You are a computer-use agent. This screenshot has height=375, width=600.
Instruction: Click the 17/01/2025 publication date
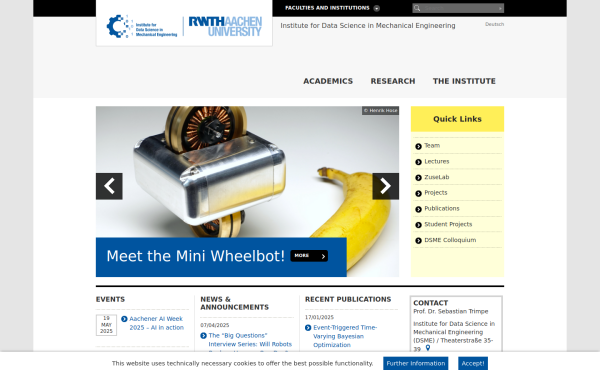pos(319,317)
